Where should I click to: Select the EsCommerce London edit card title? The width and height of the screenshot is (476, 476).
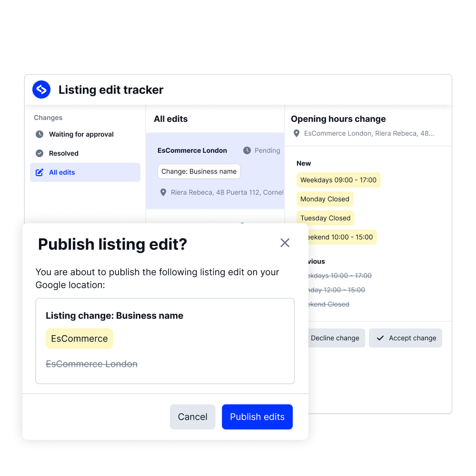192,150
